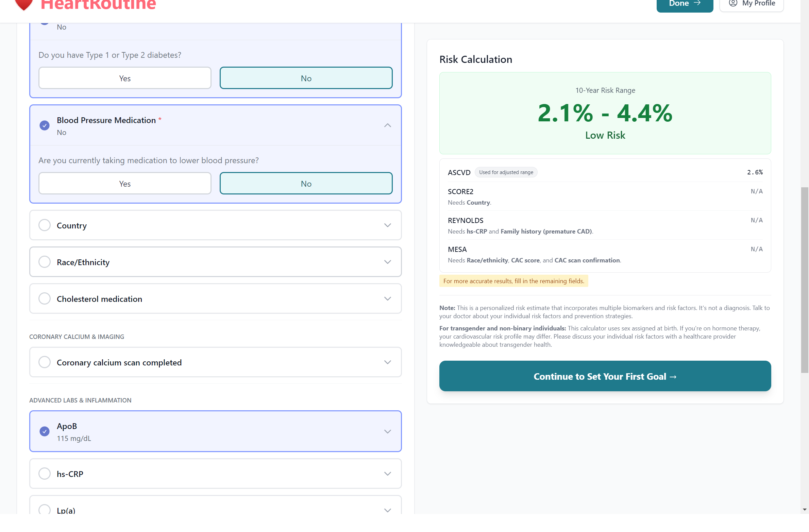The width and height of the screenshot is (809, 532).
Task: Choose Yes for taking blood pressure medication
Action: point(125,184)
